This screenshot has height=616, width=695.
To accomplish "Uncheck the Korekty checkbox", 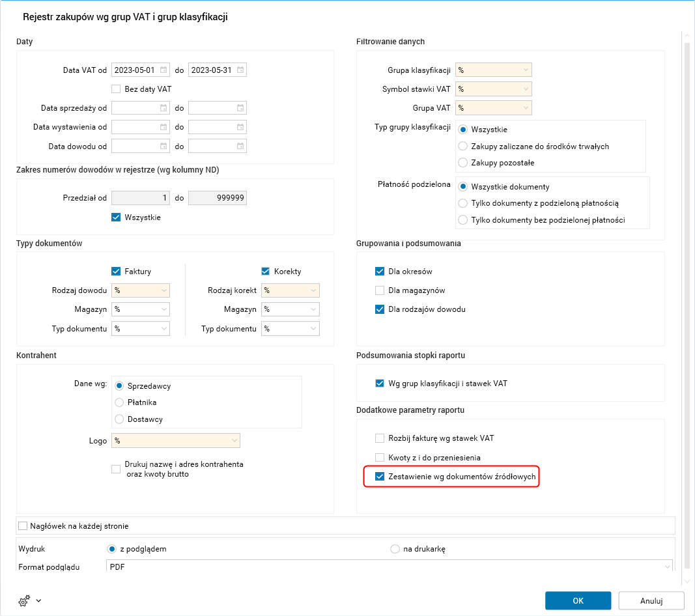I will [265, 271].
